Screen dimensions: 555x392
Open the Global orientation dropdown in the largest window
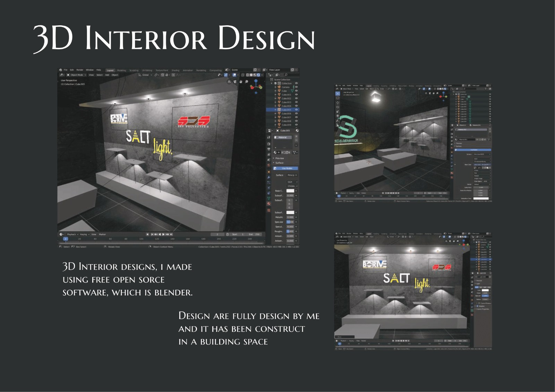[x=145, y=75]
